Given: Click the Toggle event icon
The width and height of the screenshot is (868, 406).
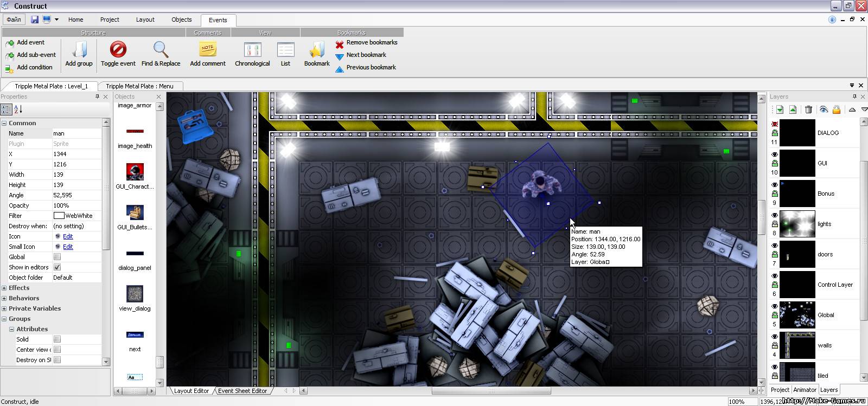Looking at the screenshot, I should pyautogui.click(x=118, y=49).
